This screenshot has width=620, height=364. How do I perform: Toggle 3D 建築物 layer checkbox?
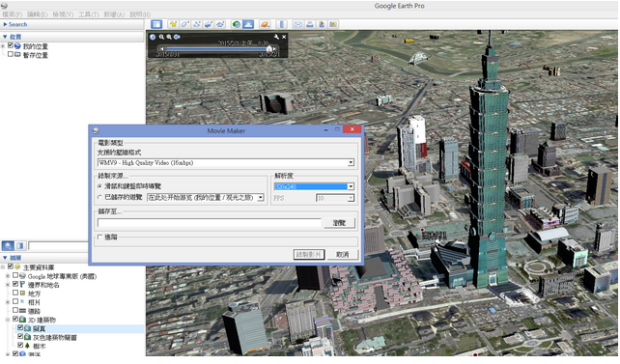[15, 319]
